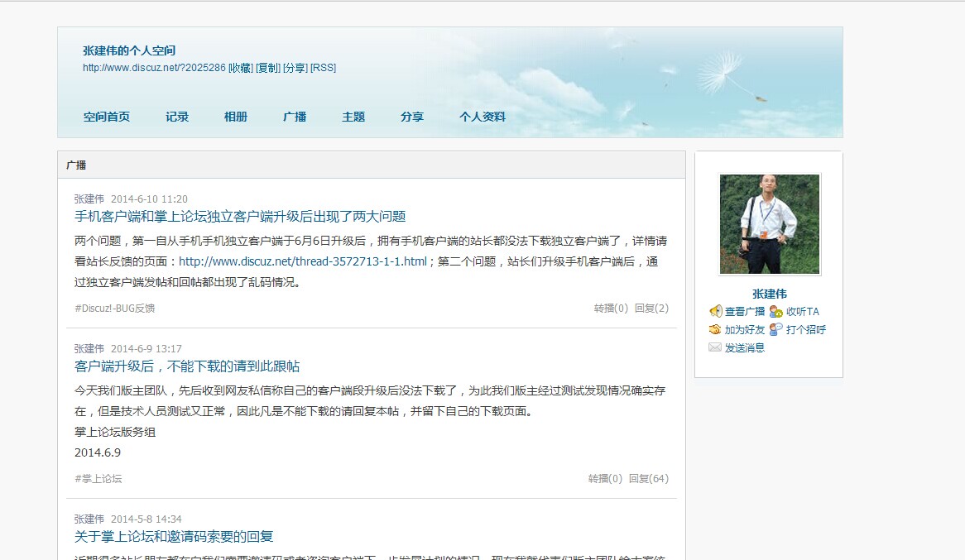Image resolution: width=965 pixels, height=560 pixels.
Task: Click the 收听TA follow icon
Action: click(776, 312)
